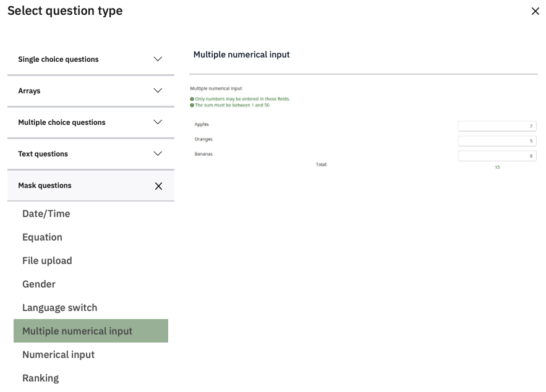Click the Apples number field
The image size is (546, 392).
pyautogui.click(x=497, y=126)
